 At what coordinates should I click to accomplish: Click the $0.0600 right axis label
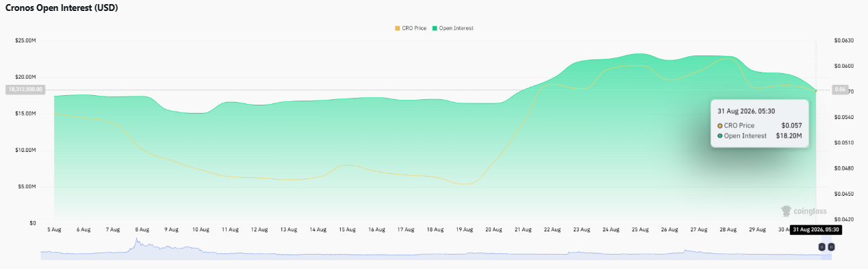point(844,66)
